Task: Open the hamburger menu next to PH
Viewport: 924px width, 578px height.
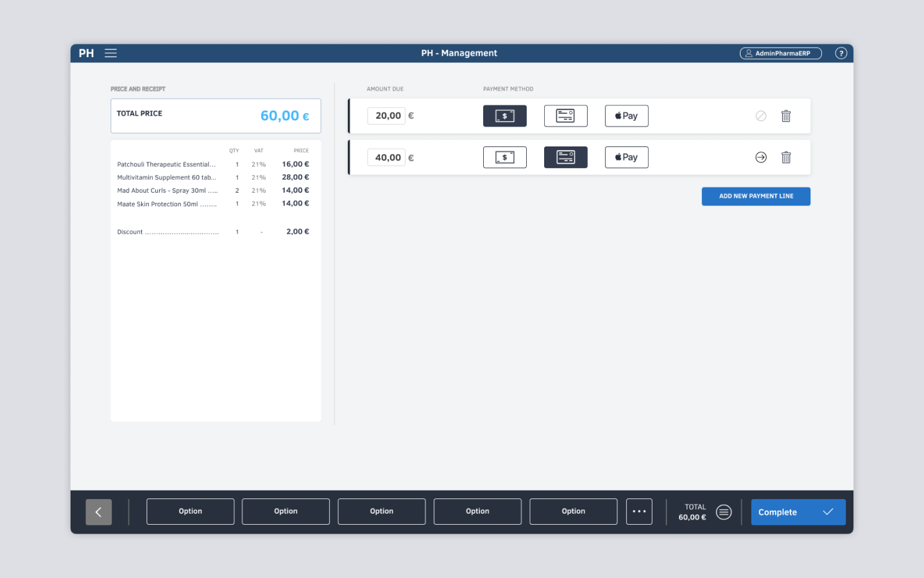Action: pyautogui.click(x=110, y=53)
